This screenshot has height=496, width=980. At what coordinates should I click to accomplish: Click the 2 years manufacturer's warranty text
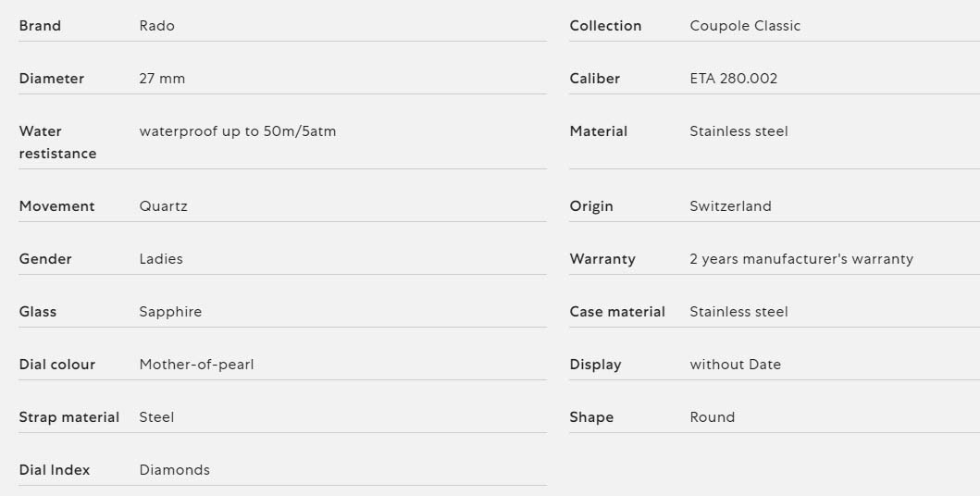coord(801,258)
